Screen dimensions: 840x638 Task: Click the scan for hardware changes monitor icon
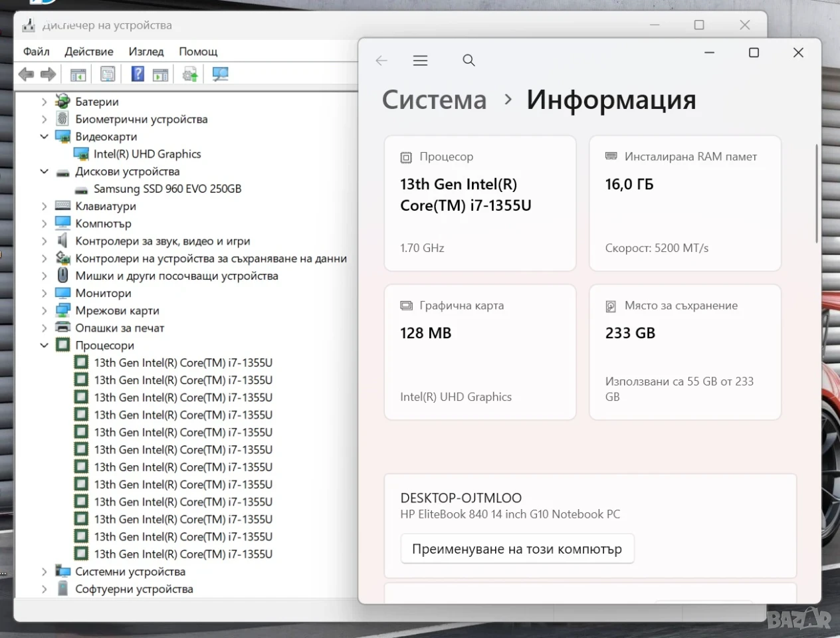tap(220, 74)
